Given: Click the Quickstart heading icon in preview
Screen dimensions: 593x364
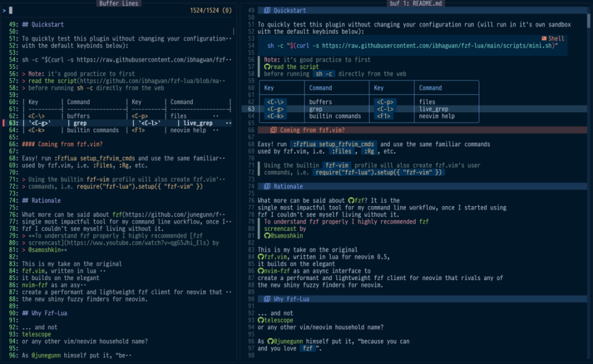Looking at the screenshot, I should coord(267,10).
